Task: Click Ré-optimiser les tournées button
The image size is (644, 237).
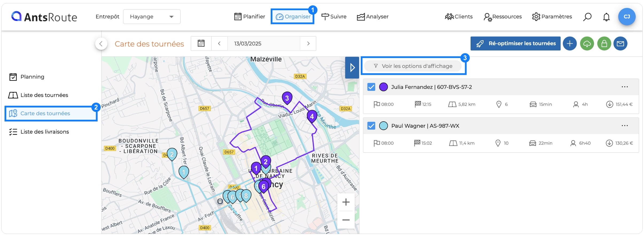Action: [x=515, y=43]
